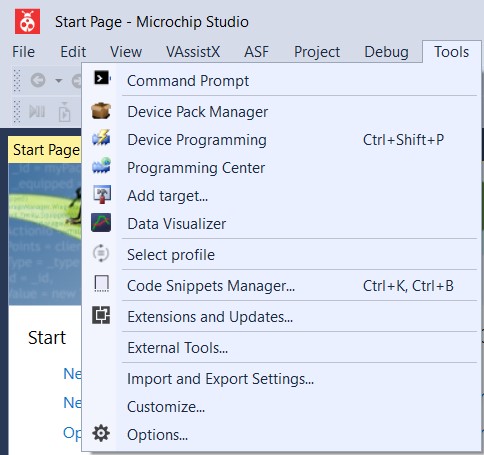The image size is (484, 455).
Task: Click the Add target hammer icon
Action: 102,194
